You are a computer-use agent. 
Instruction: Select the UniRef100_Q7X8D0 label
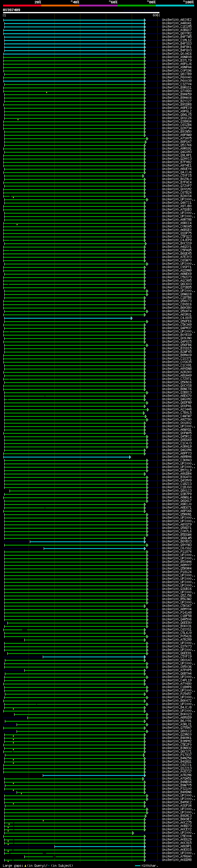coord(176,91)
